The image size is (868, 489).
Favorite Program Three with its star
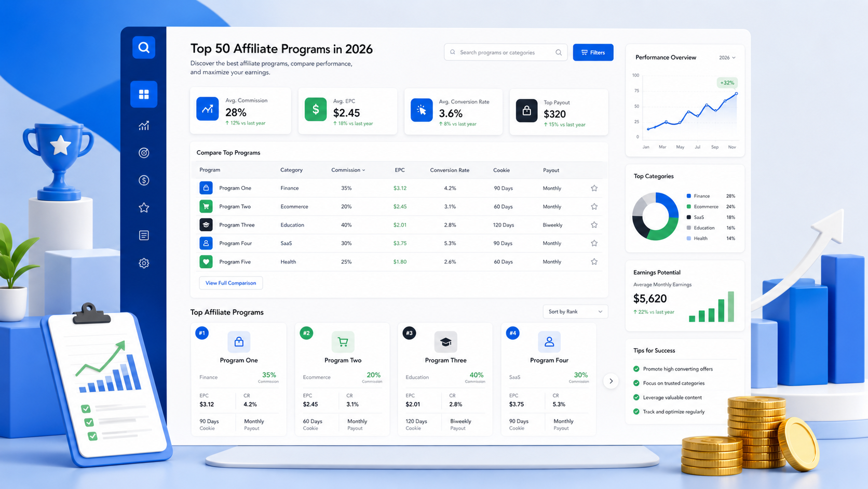pos(594,225)
